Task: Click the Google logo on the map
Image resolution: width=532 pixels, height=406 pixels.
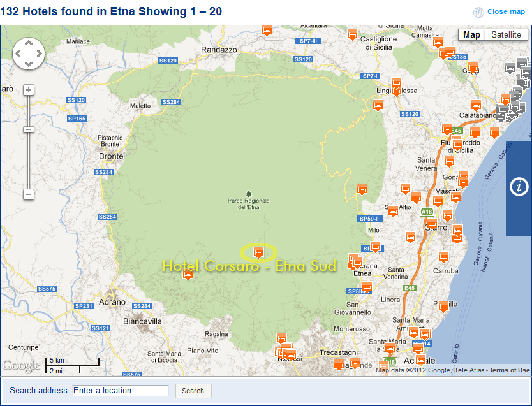Action: 21,366
